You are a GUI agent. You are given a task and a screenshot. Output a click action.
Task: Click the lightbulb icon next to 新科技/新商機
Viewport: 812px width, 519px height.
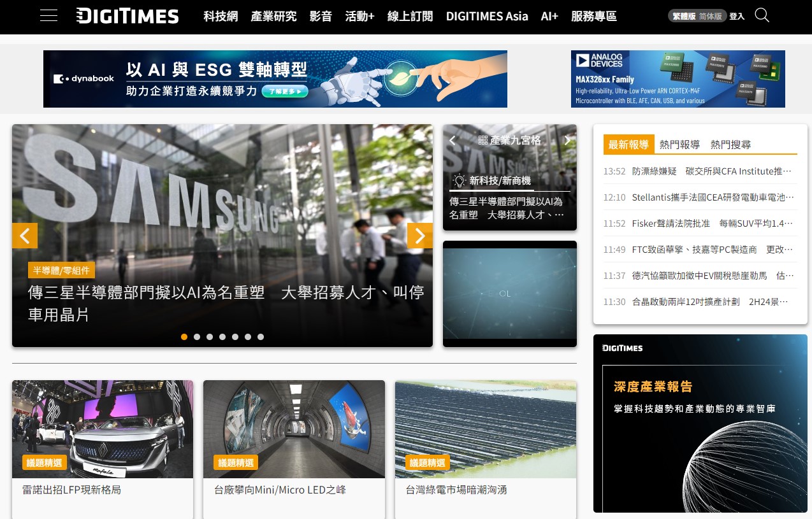point(460,180)
